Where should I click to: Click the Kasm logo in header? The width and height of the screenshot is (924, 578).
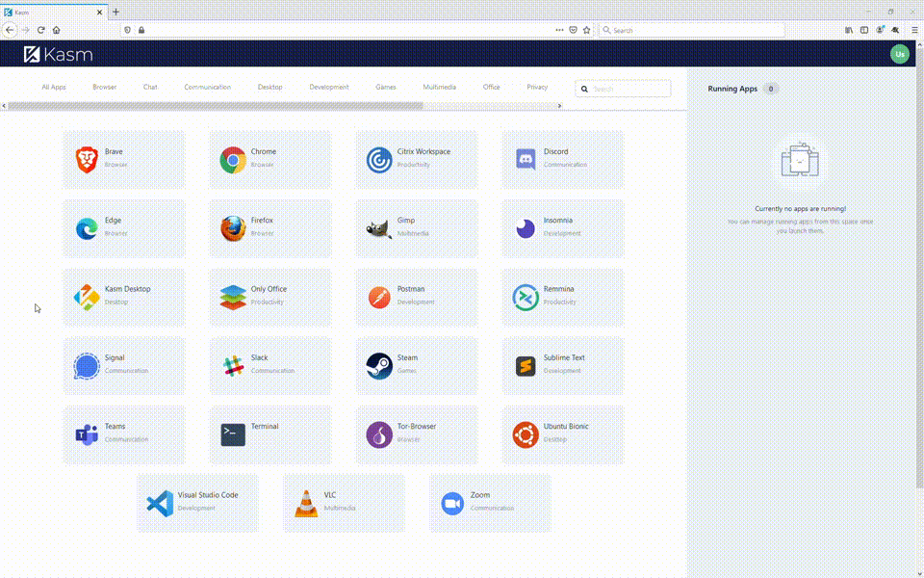tap(59, 54)
